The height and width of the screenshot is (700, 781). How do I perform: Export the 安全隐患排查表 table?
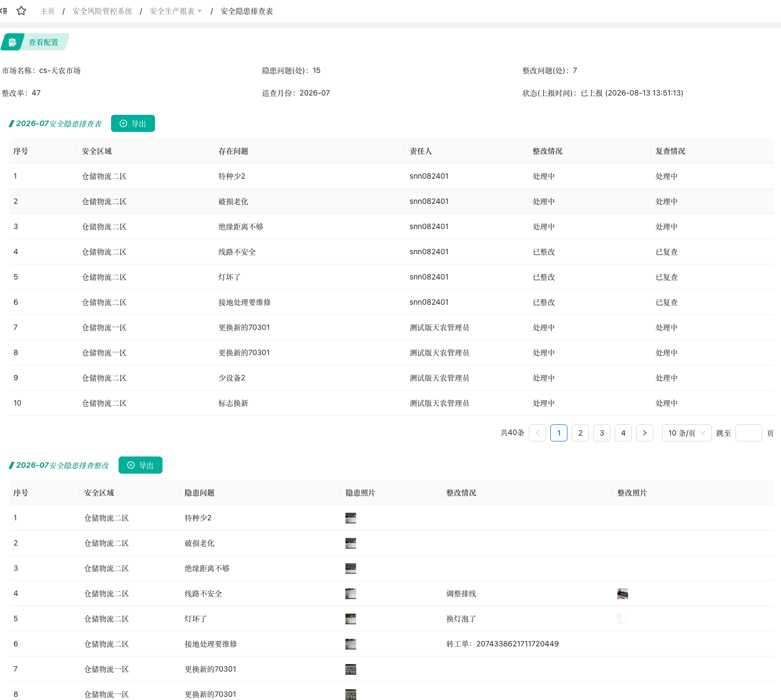[133, 123]
